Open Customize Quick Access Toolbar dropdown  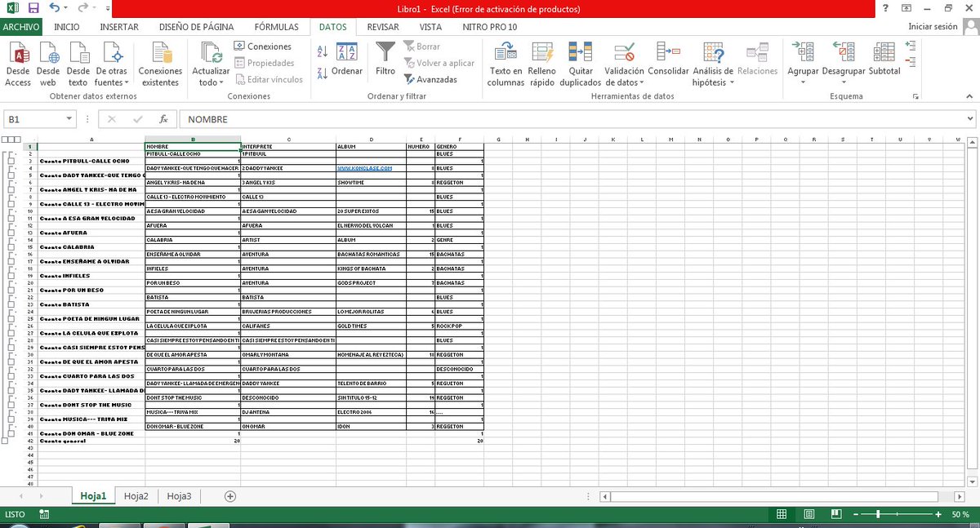pyautogui.click(x=109, y=8)
